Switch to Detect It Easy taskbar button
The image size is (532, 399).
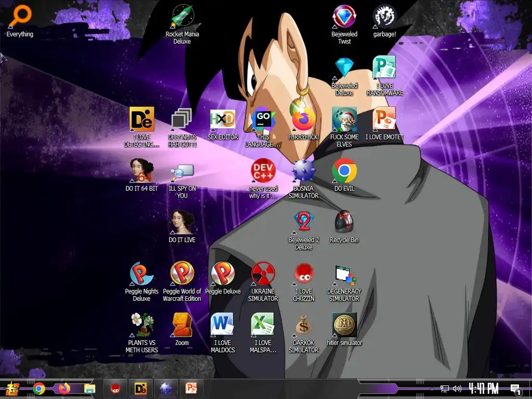(x=141, y=389)
